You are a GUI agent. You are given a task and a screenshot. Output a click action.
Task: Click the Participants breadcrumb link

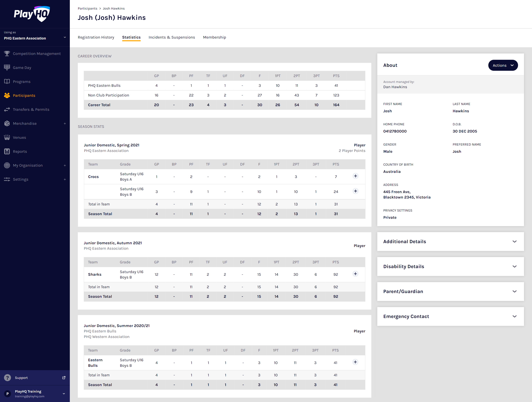(x=88, y=8)
